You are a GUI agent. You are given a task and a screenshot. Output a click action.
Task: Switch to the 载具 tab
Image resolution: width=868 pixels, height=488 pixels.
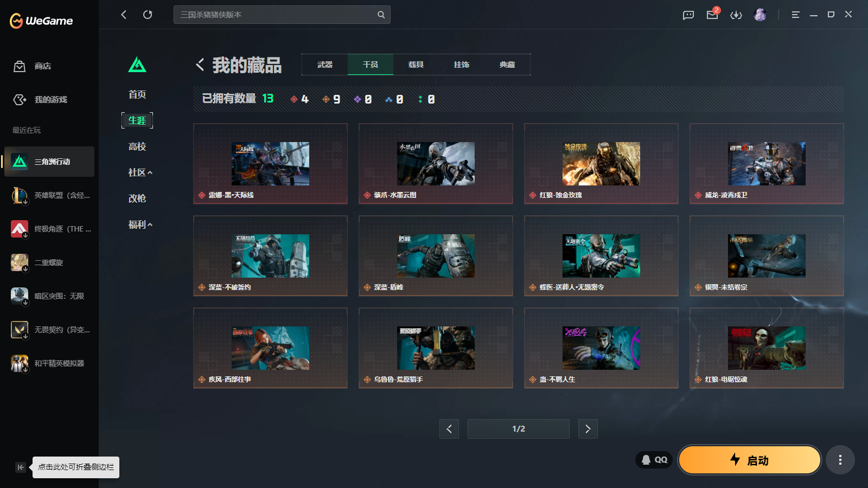416,65
